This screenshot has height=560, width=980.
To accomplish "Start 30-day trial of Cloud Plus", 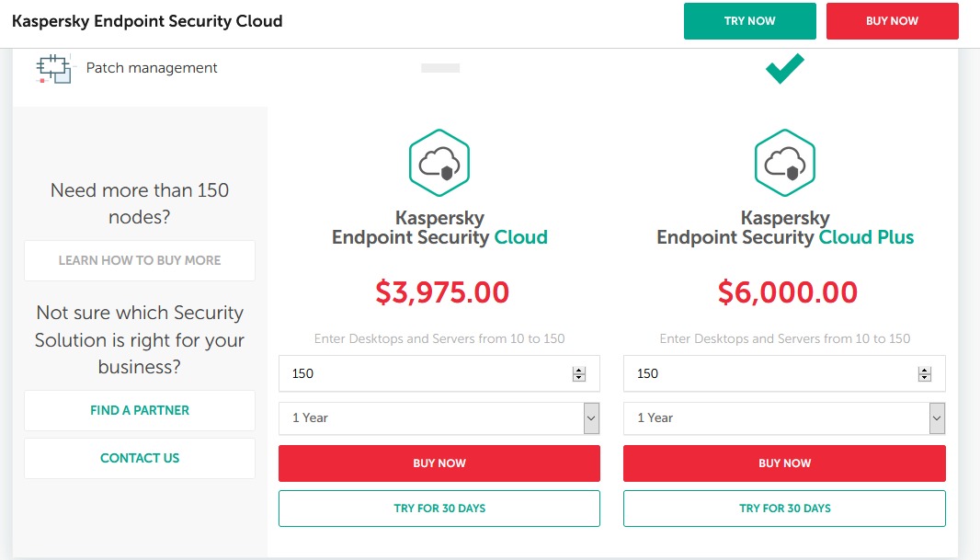I will [784, 509].
